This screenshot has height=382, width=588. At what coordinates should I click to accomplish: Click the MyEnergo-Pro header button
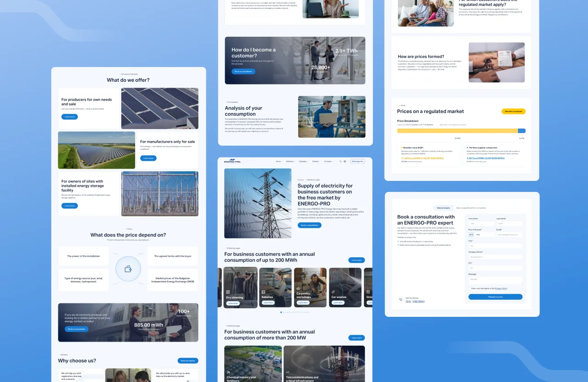(x=357, y=162)
